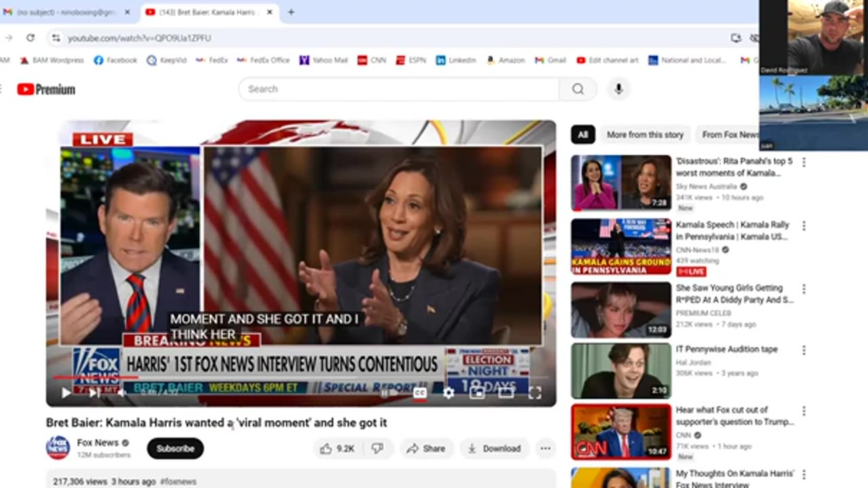Click #foxnews hashtag link
Viewport: 868px width, 488px height.
coord(178,482)
